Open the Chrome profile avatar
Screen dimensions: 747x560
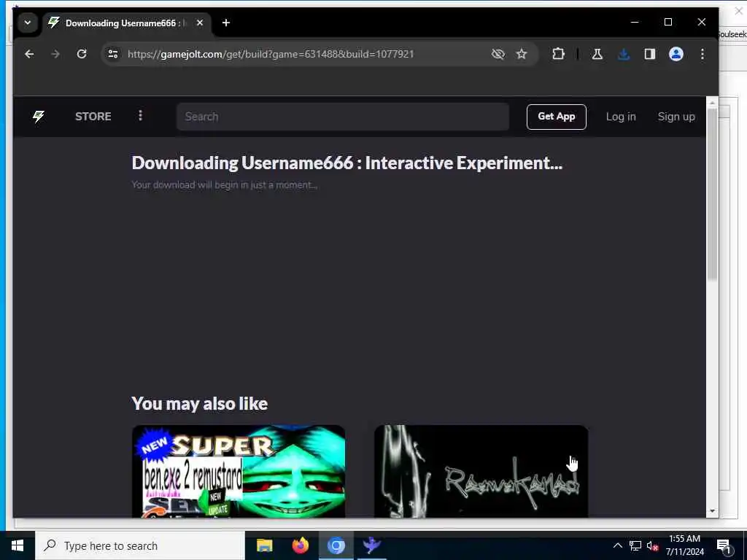pyautogui.click(x=676, y=54)
